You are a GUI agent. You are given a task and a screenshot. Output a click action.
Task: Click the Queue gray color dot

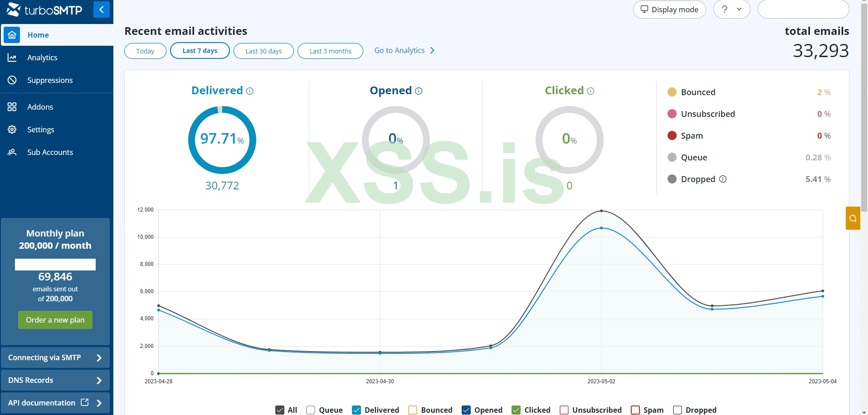672,157
